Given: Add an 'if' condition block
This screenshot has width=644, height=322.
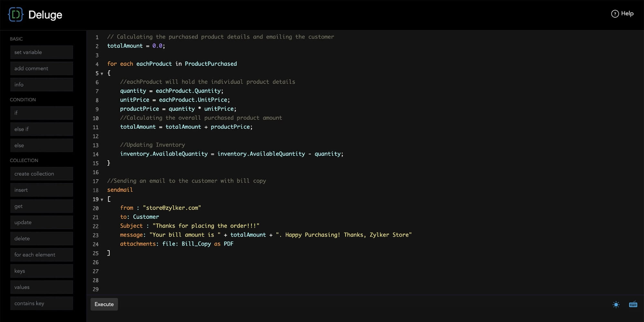Looking at the screenshot, I should pos(42,113).
